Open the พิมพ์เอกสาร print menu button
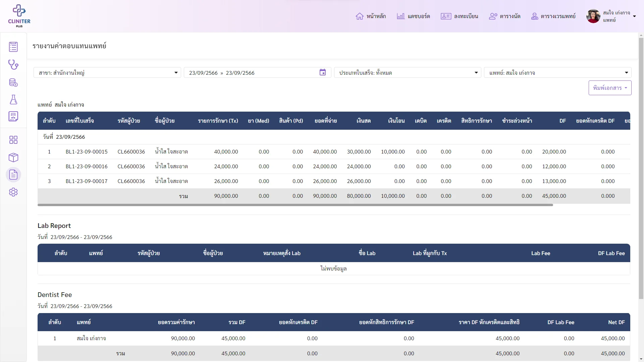This screenshot has height=362, width=644. [x=610, y=88]
